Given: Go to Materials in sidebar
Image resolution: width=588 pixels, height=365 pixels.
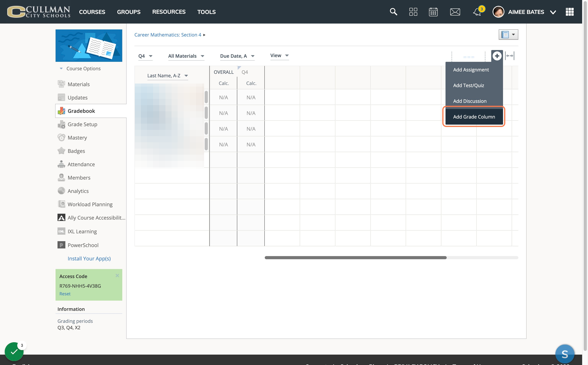Looking at the screenshot, I should tap(79, 84).
